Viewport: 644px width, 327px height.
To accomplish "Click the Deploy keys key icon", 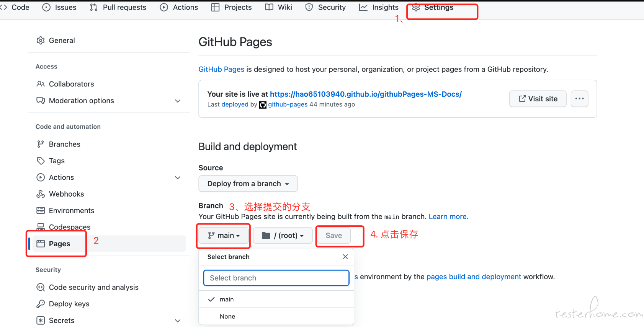I will 41,304.
